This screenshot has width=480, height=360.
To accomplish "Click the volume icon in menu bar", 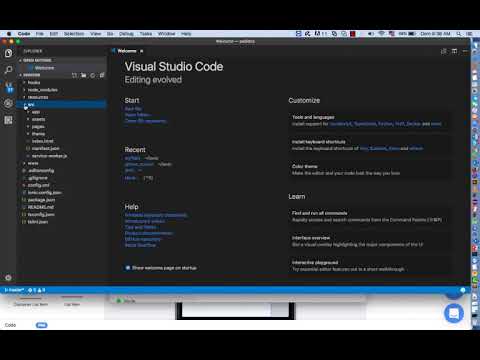I will tap(371, 34).
